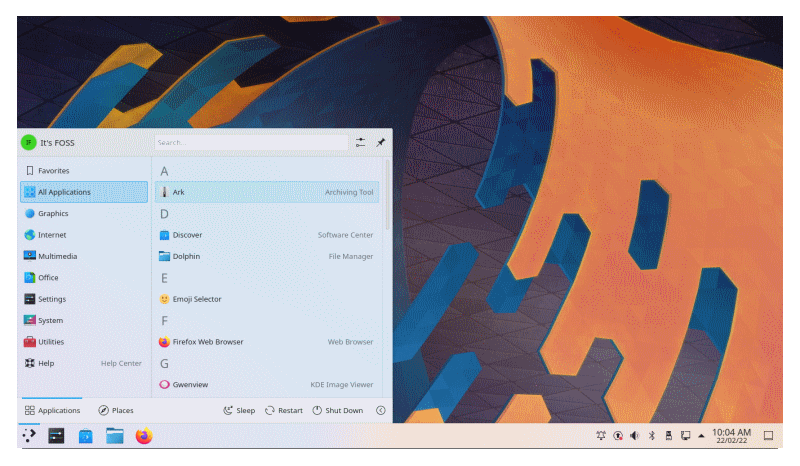Open the Firefox icon in the taskbar

[144, 436]
